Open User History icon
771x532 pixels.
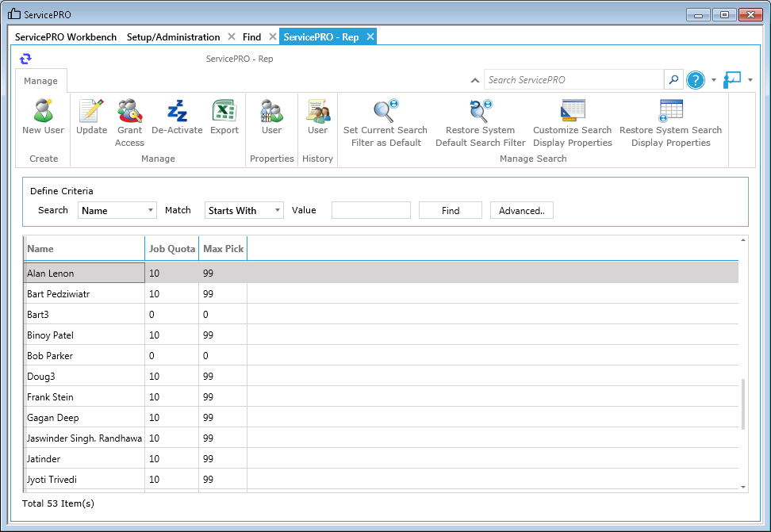(x=317, y=111)
